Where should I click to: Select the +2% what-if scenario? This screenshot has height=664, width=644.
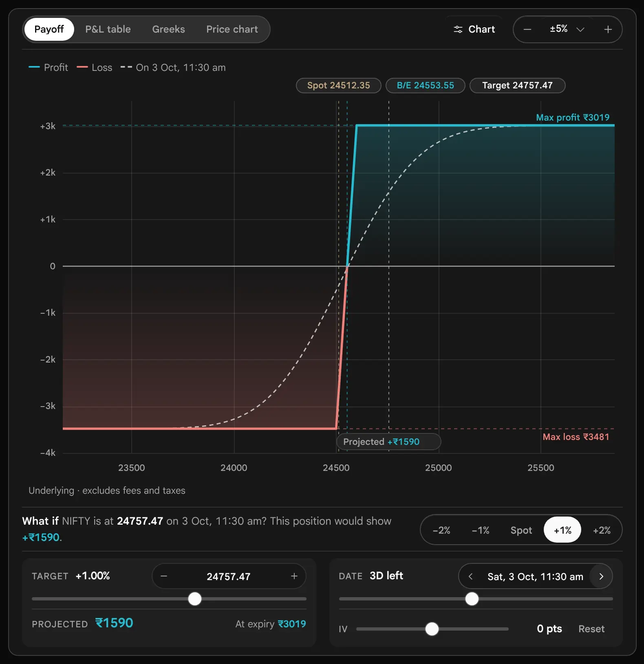click(602, 530)
